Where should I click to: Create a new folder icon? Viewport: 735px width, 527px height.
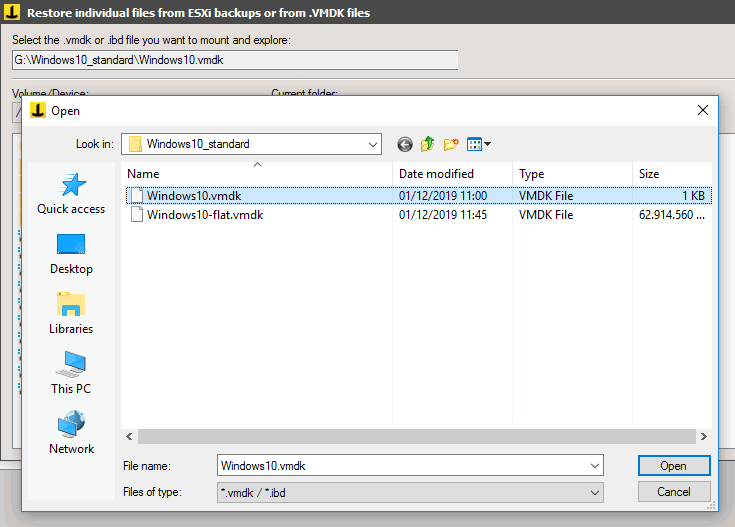pos(451,144)
